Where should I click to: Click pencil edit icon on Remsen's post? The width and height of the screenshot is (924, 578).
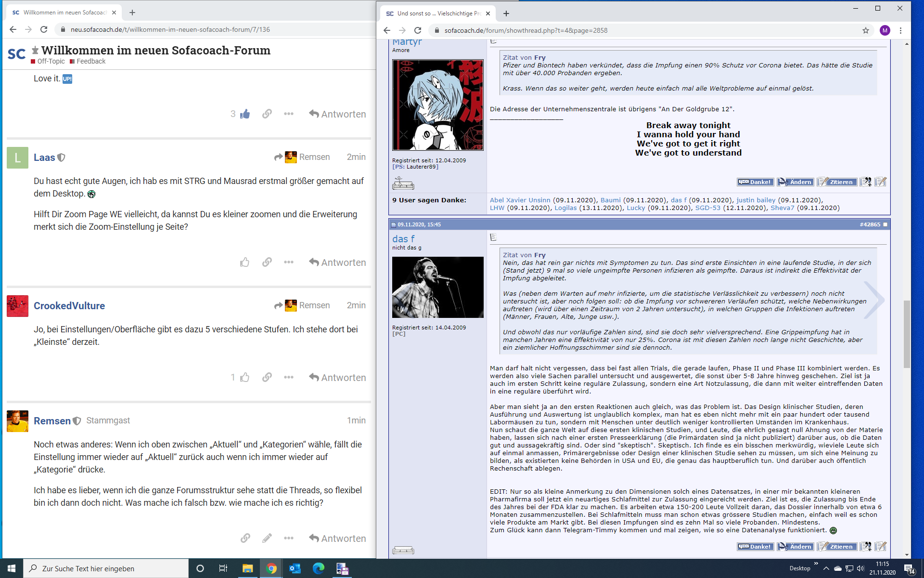pyautogui.click(x=267, y=538)
